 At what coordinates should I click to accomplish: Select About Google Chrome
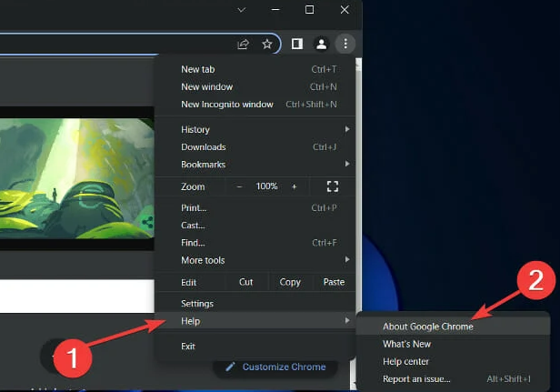(454, 327)
